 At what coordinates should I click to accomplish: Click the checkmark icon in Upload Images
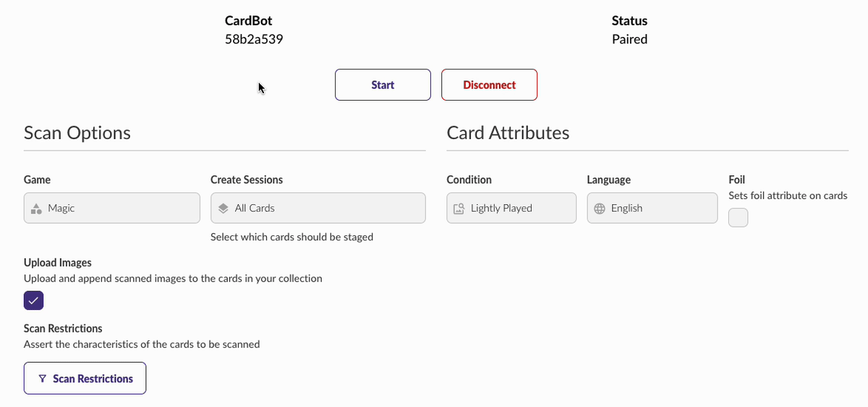pyautogui.click(x=34, y=301)
